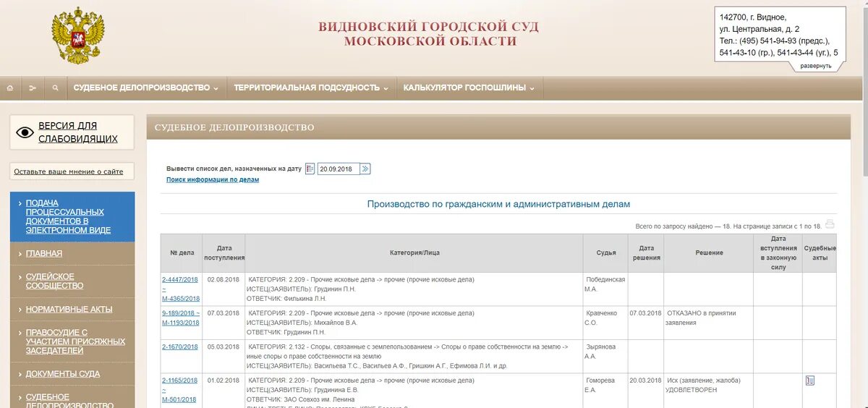Click receipt date 05.03.2018

pos(223,347)
